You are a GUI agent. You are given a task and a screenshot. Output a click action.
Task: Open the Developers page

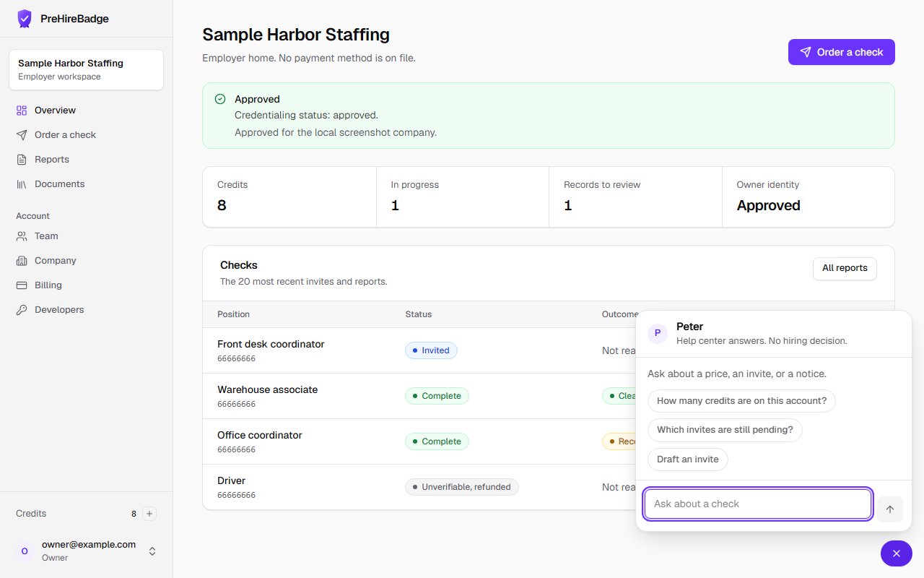click(87, 310)
